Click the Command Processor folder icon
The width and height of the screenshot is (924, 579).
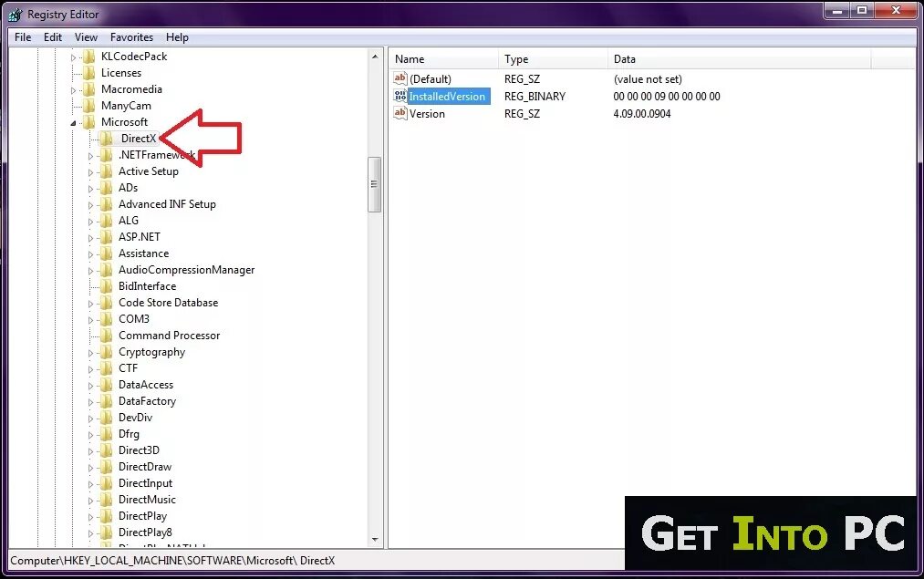coord(106,336)
